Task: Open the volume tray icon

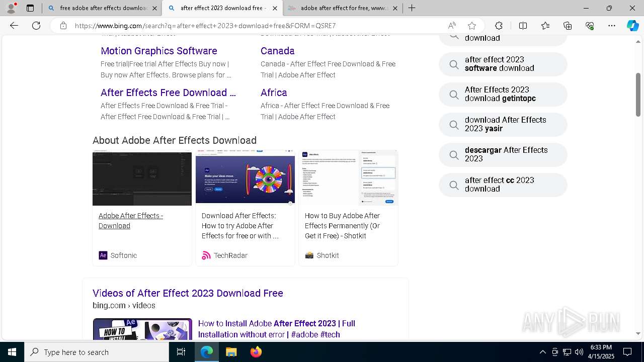Action: click(579, 352)
